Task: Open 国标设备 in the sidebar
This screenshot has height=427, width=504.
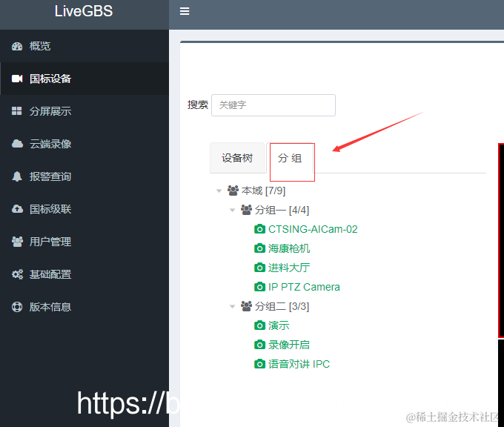Action: [x=84, y=79]
